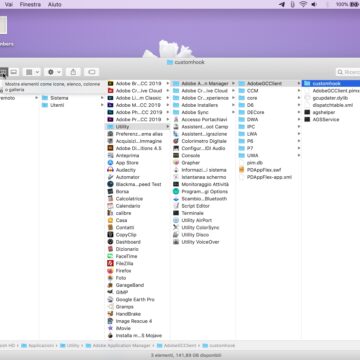Open the gear action menu dropdown
Image resolution: width=360 pixels, height=360 pixels.
click(54, 72)
